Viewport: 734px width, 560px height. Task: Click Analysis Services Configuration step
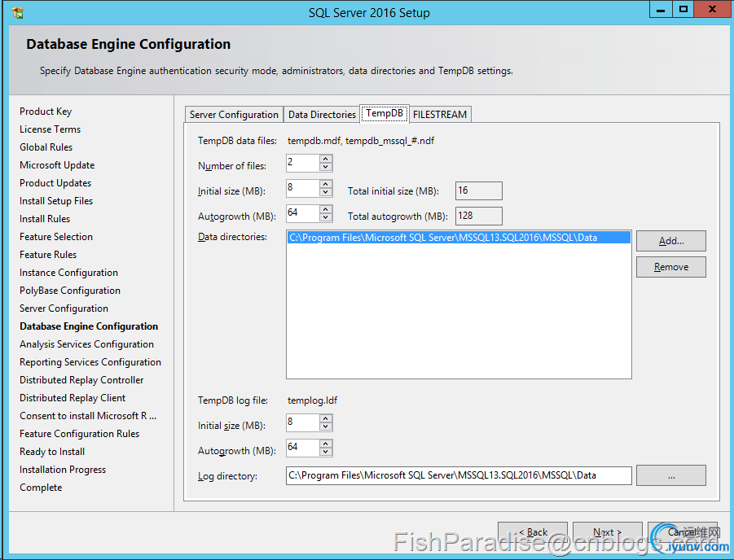click(x=86, y=344)
